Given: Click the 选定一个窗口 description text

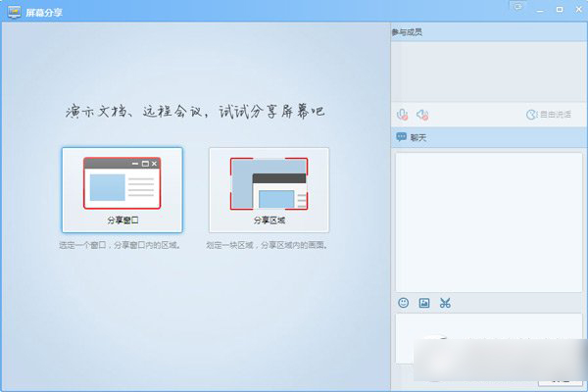Looking at the screenshot, I should (120, 245).
